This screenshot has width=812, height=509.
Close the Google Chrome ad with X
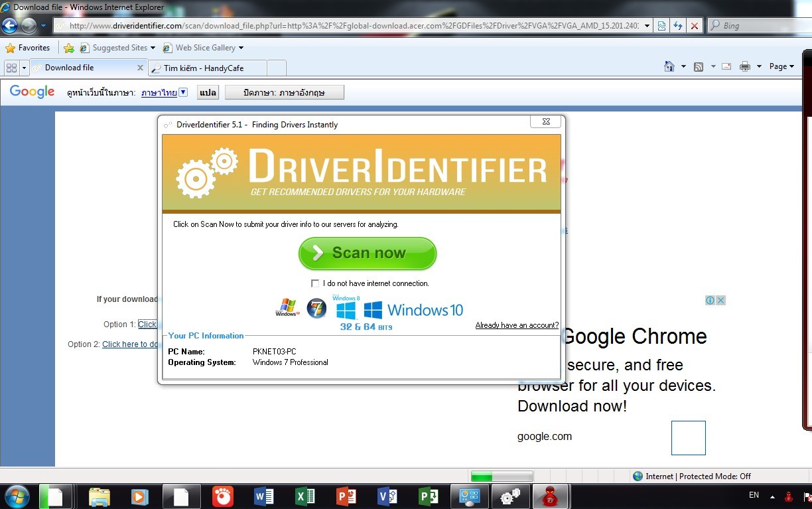[x=720, y=300]
